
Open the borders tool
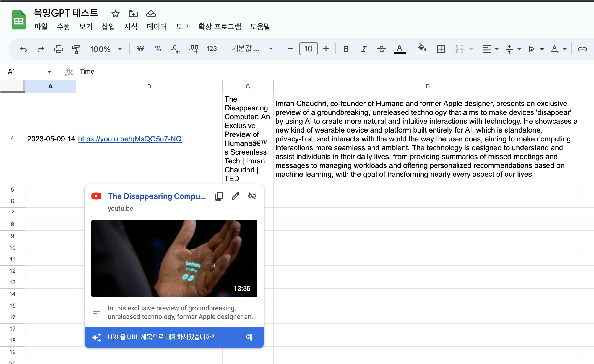coord(441,49)
